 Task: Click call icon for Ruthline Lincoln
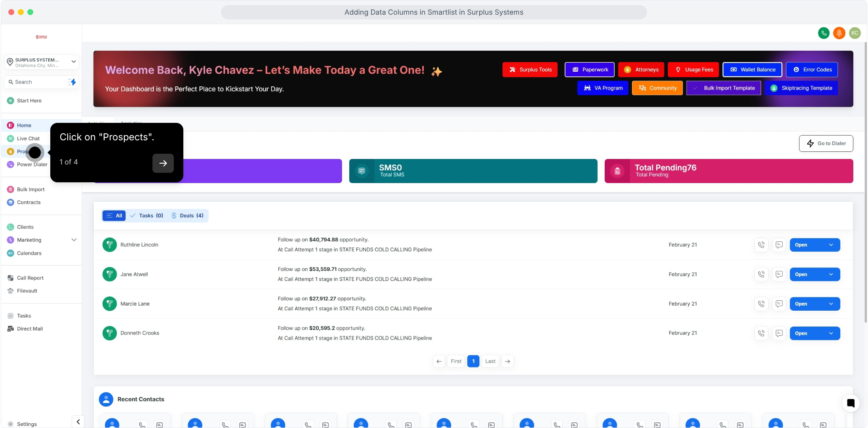pos(761,245)
